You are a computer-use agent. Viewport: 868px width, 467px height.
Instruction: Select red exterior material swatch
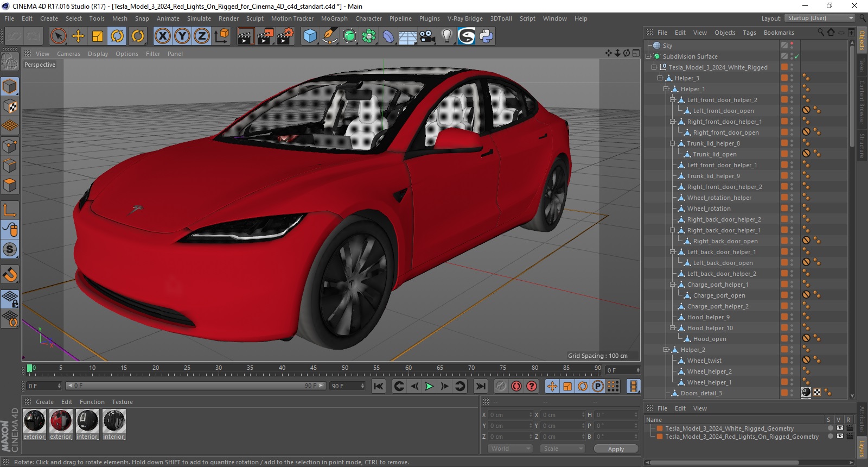tap(61, 421)
